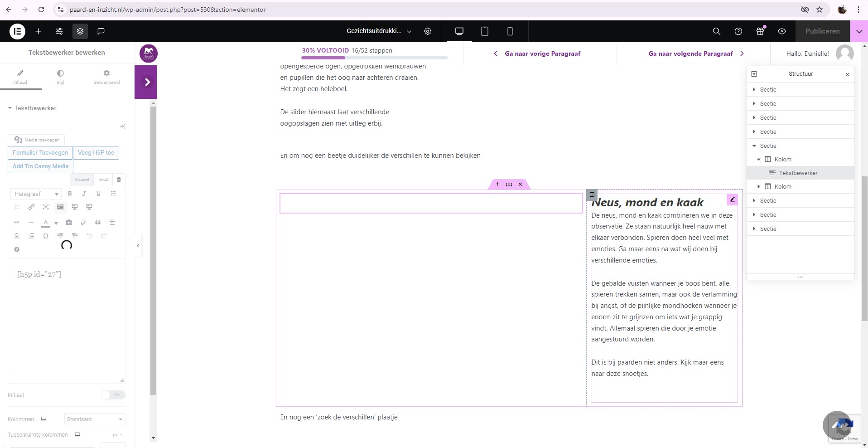Insert a bulleted list
Viewport: 868px width, 448px height.
coord(113,194)
